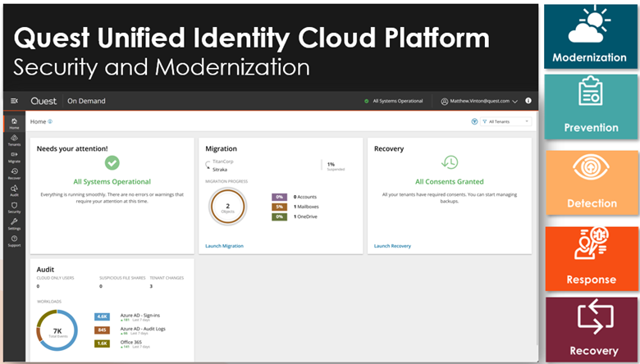Open the All Tenants dropdown

coord(505,121)
